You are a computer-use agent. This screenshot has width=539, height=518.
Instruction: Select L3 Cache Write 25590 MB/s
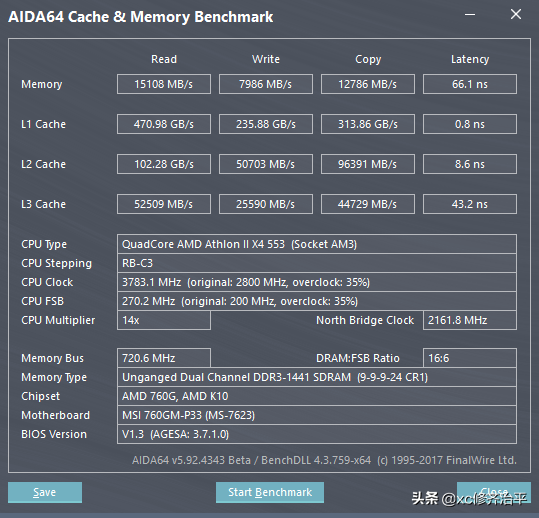[266, 204]
